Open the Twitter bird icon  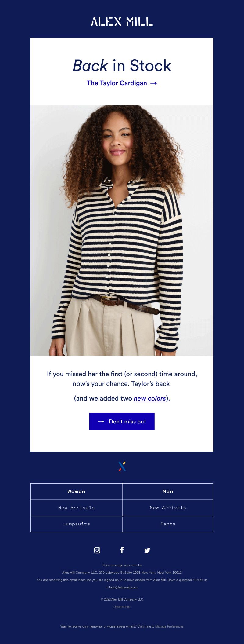point(147,551)
